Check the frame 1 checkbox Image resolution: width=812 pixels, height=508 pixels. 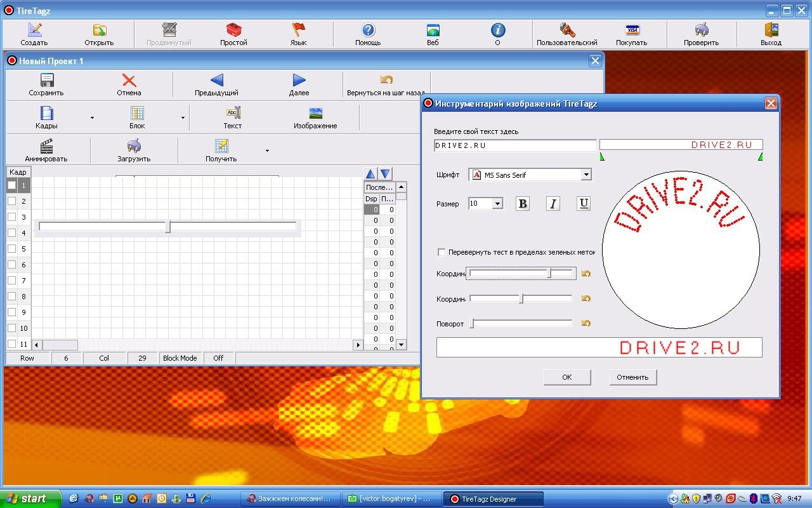point(11,185)
